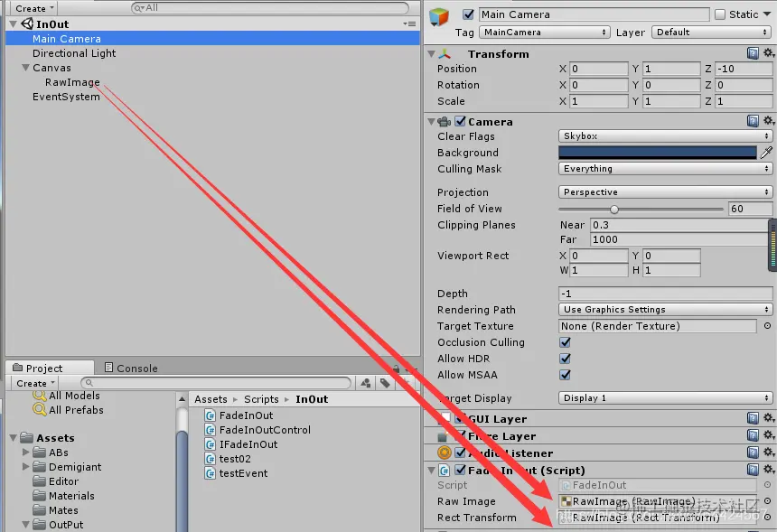Image resolution: width=777 pixels, height=532 pixels.
Task: Open GUI Layer gear settings menu
Action: [768, 418]
